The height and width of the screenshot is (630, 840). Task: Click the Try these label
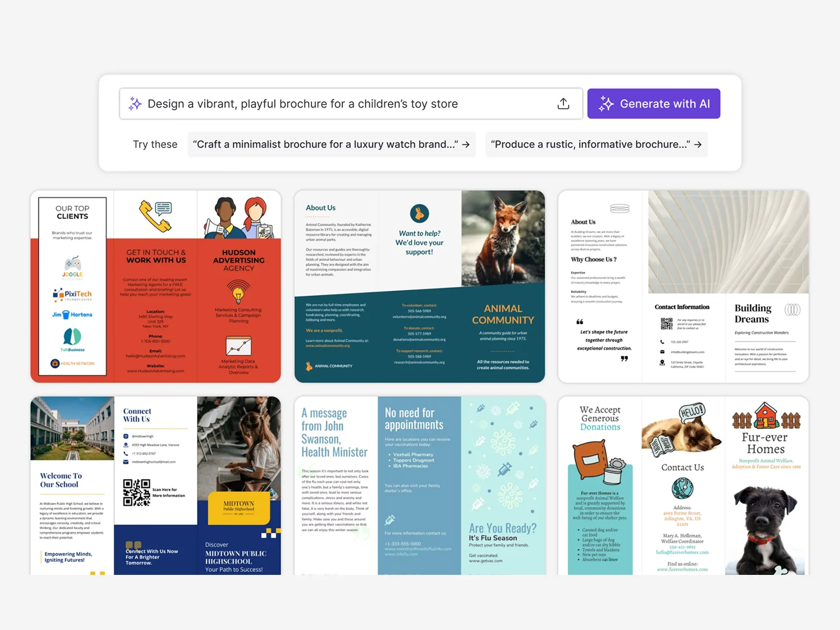coord(155,144)
